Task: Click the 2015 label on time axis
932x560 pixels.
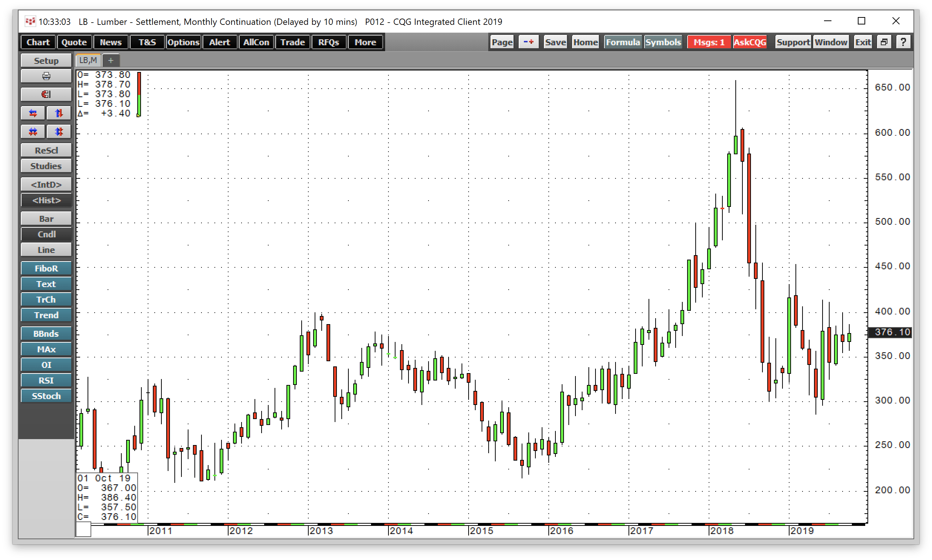Action: (x=481, y=531)
